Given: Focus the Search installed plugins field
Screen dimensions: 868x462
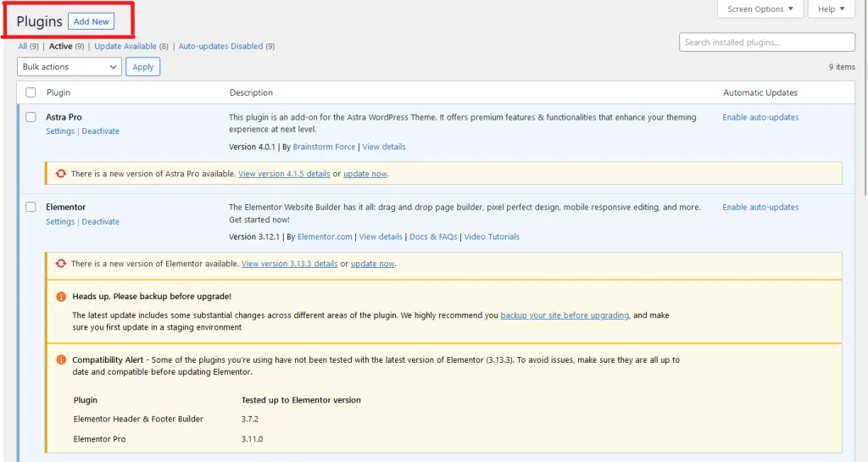Looking at the screenshot, I should 766,42.
